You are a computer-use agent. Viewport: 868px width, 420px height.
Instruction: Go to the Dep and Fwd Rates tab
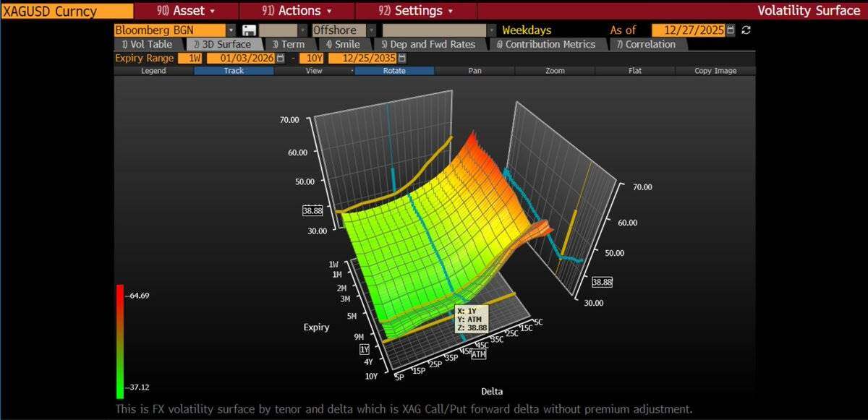point(428,44)
